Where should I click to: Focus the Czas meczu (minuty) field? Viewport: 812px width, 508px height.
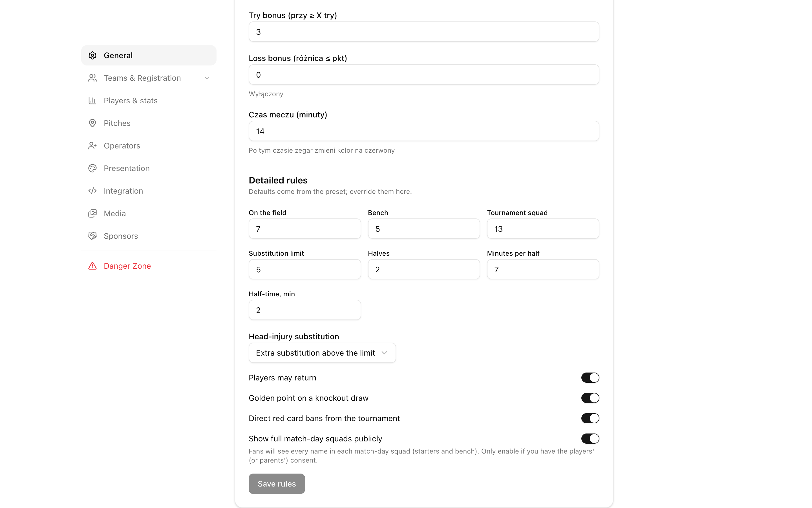[424, 131]
